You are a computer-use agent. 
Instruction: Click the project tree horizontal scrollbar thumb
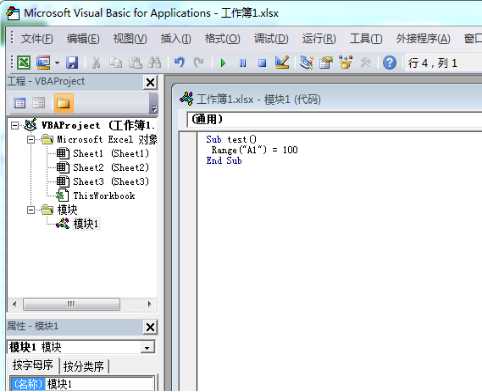pos(71,304)
